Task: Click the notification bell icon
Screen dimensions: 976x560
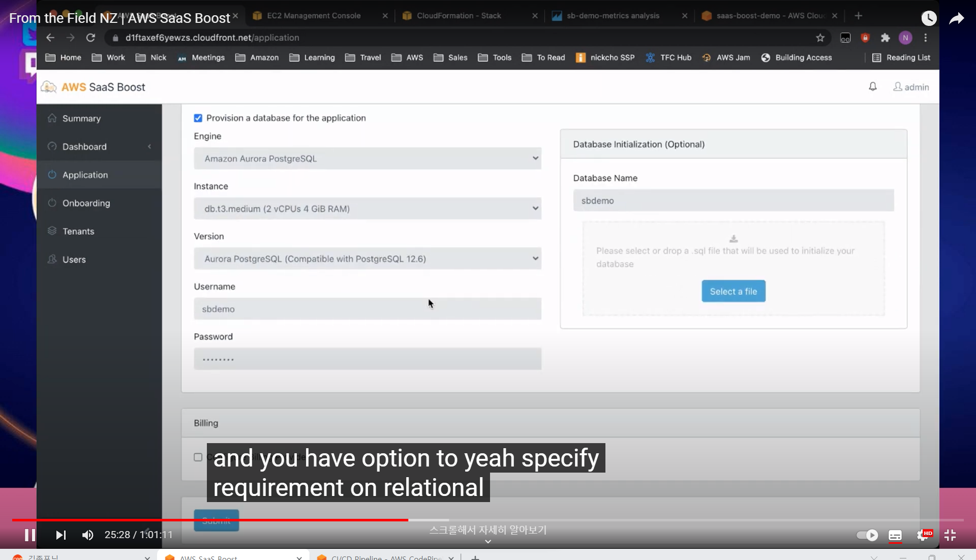Action: 872,87
